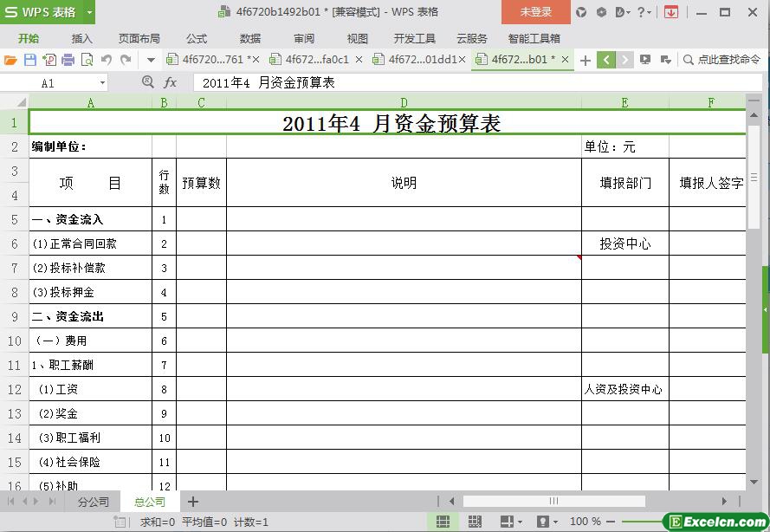Viewport: 770px width, 532px height.
Task: Save the workbook using the disk icon
Action: (x=30, y=60)
